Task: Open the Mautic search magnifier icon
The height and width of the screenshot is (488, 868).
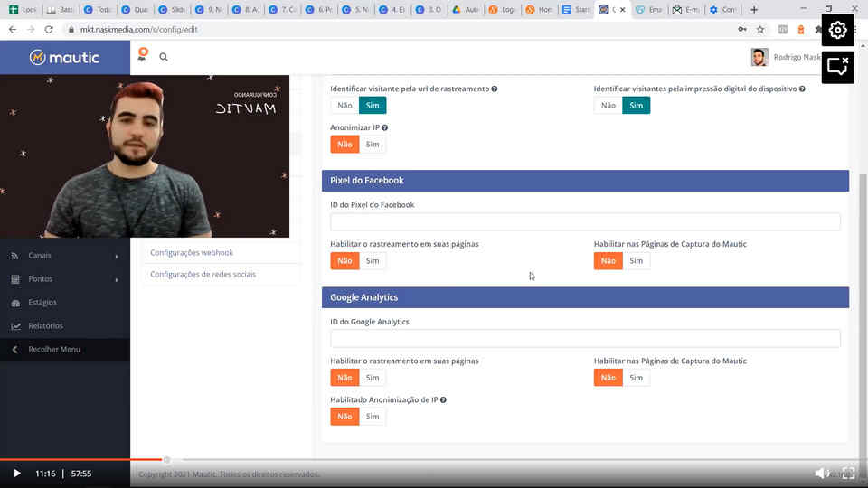Action: tap(164, 57)
